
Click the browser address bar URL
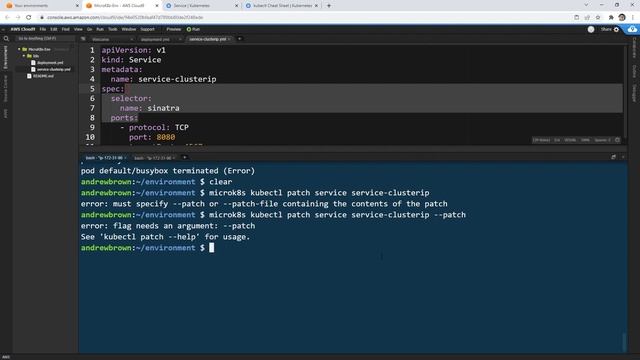pyautogui.click(x=125, y=17)
